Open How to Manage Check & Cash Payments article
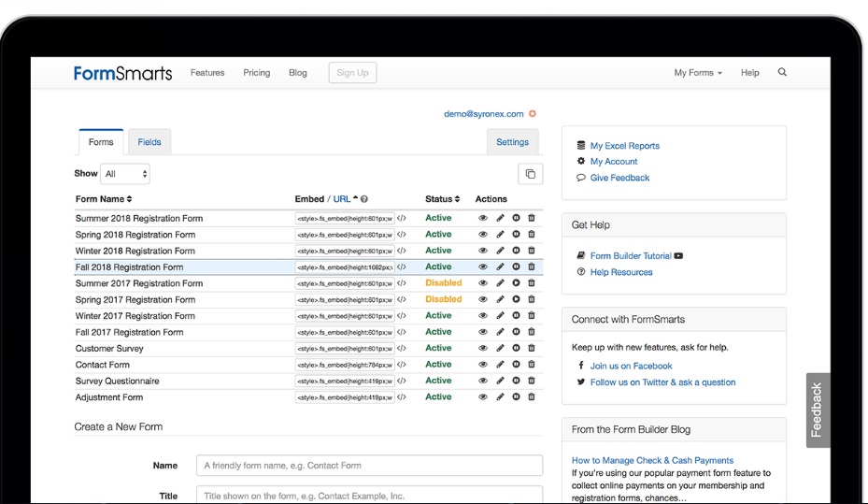The width and height of the screenshot is (868, 504). 652,460
